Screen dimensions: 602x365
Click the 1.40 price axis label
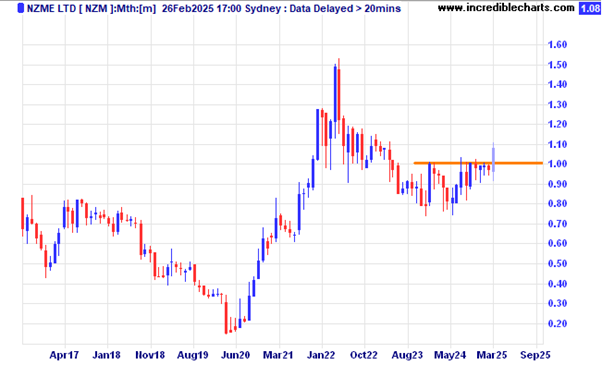pyautogui.click(x=557, y=84)
